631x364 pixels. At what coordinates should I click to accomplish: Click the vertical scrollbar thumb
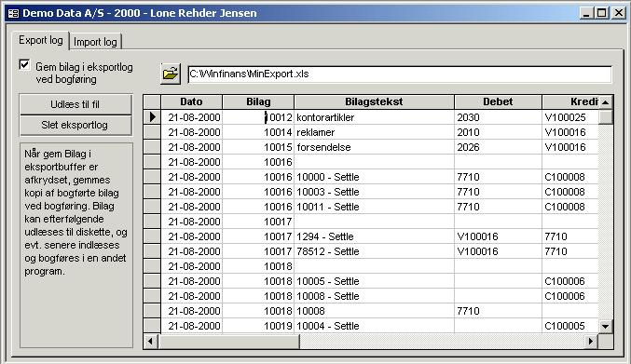coord(605,117)
